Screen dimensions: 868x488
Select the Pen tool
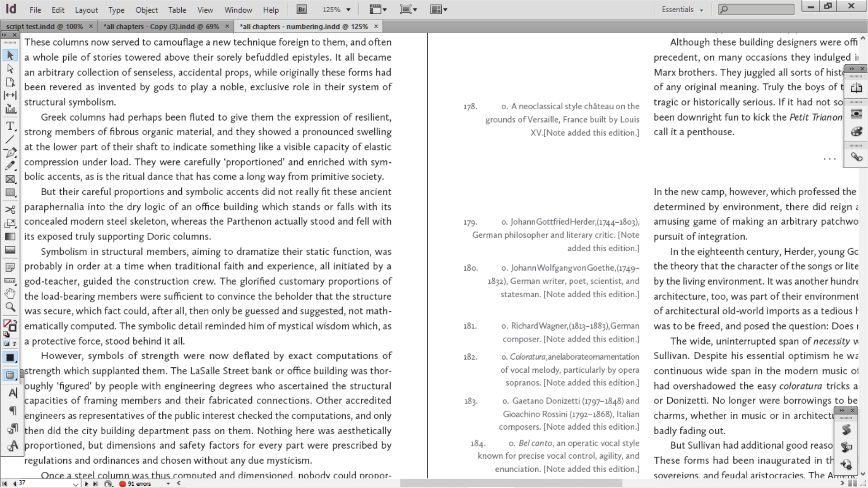point(11,152)
